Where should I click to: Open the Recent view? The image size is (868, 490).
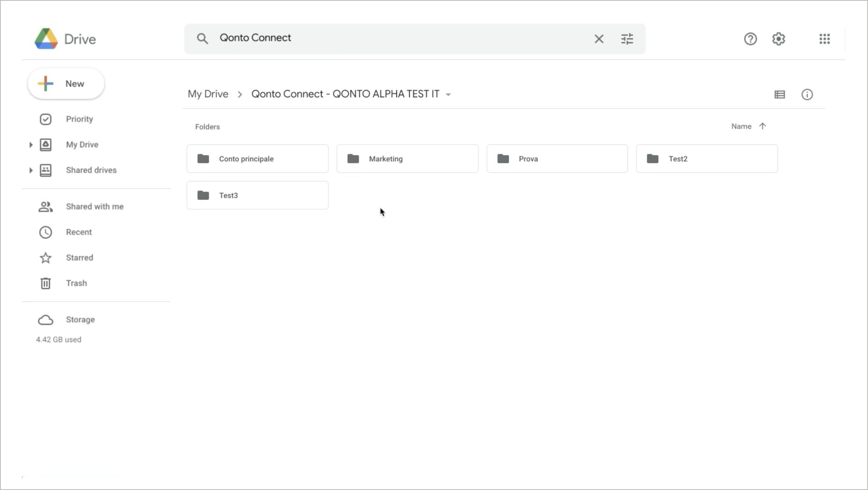pos(79,232)
